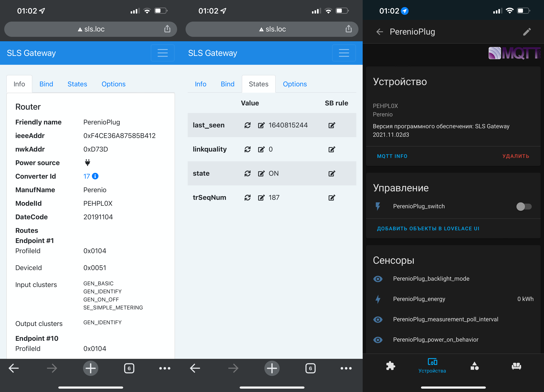Share page from left browser address bar
The width and height of the screenshot is (544, 392).
click(167, 29)
